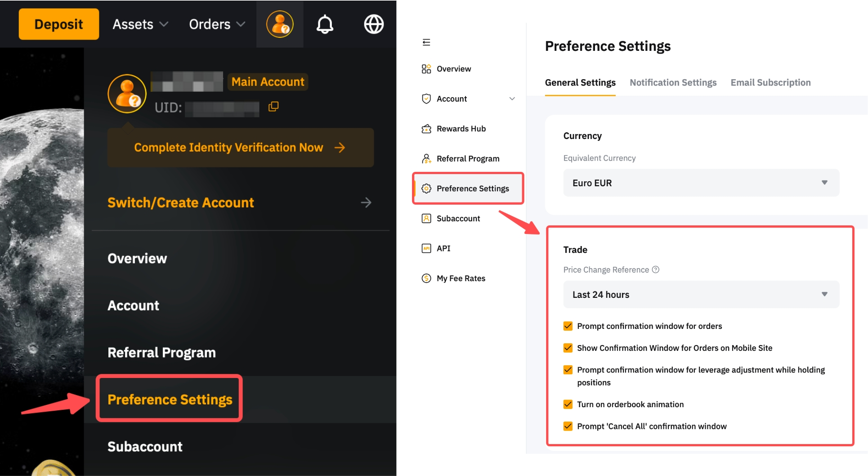Copy the UID with the copy icon
868x476 pixels.
pyautogui.click(x=273, y=107)
